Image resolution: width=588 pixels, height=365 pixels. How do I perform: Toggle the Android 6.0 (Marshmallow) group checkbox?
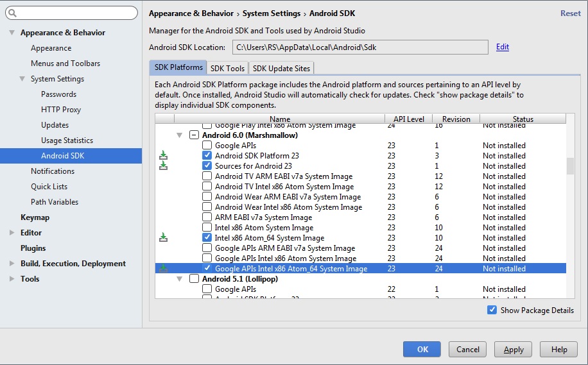pyautogui.click(x=194, y=135)
